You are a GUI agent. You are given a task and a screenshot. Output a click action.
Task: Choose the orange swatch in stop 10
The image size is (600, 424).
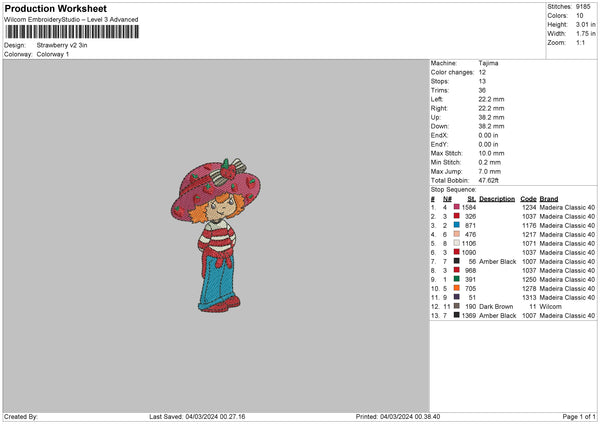456,287
